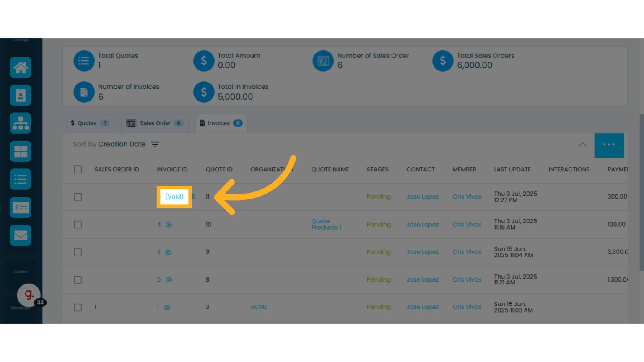The height and width of the screenshot is (362, 644).
Task: Sort by INVOICE ID column header
Action: pos(172,169)
